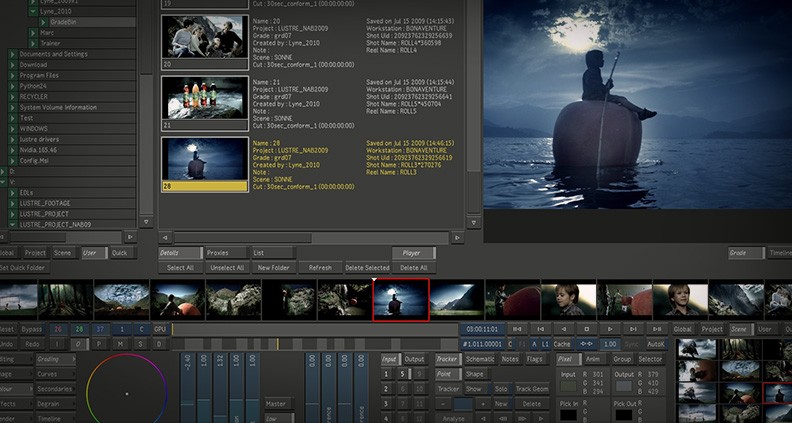Play the clip forward

(610, 329)
